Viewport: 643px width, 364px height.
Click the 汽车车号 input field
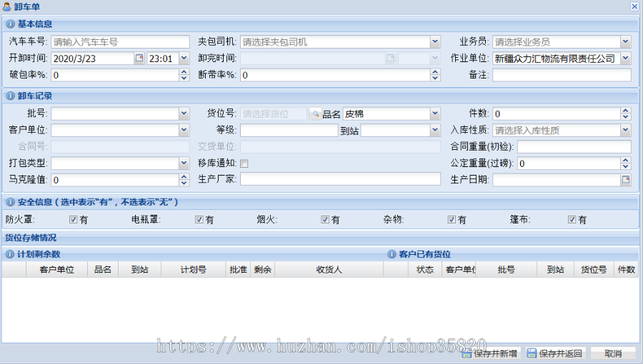pos(120,42)
